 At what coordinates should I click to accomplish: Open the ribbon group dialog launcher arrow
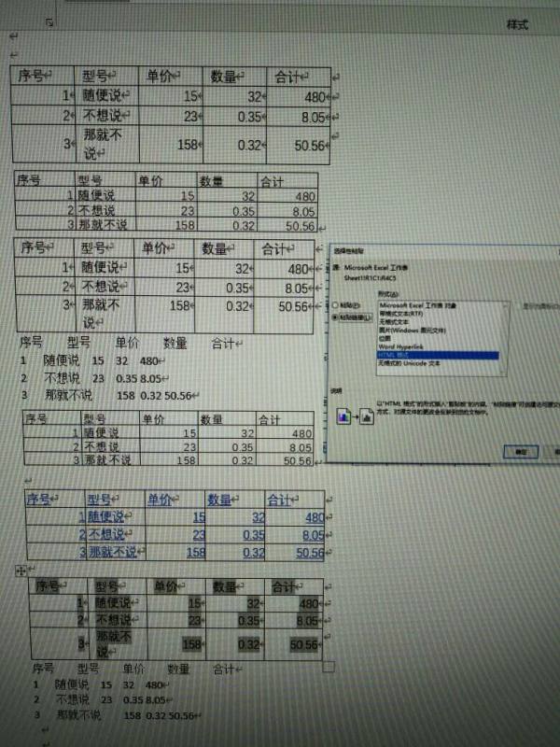[49, 21]
